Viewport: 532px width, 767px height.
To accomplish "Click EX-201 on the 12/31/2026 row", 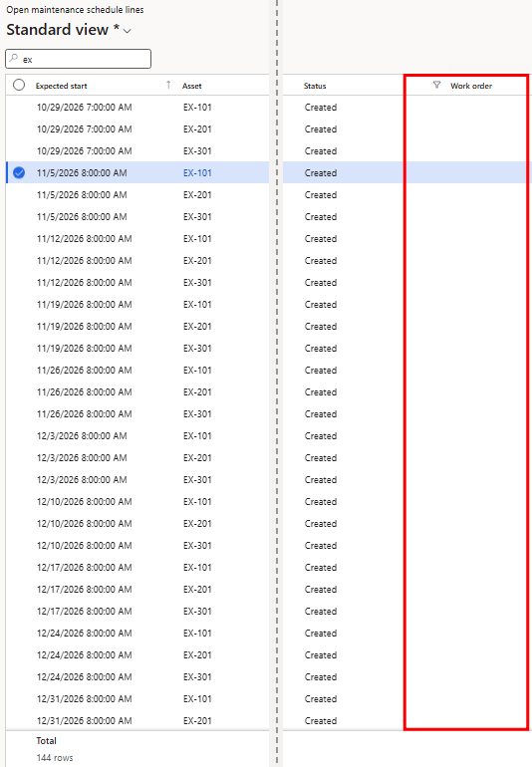I will 197,720.
